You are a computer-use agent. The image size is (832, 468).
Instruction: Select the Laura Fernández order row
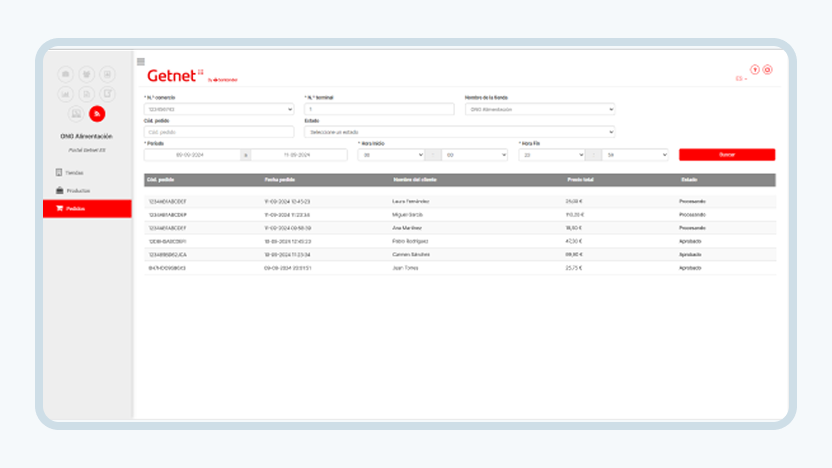point(460,202)
